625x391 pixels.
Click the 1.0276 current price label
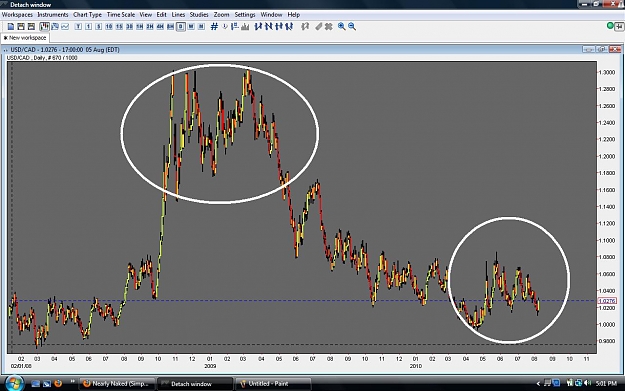(x=607, y=301)
